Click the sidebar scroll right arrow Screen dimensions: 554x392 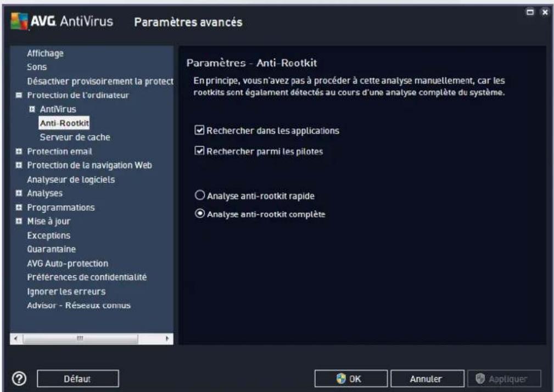[167, 339]
